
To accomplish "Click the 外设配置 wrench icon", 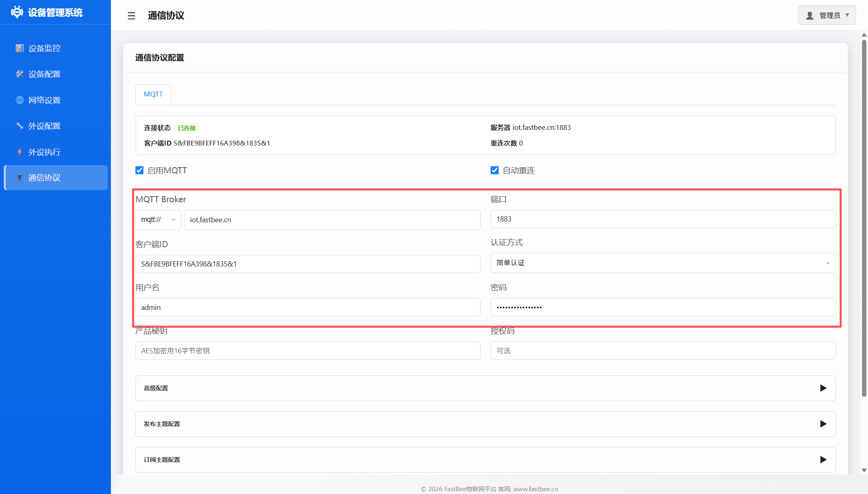I will pyautogui.click(x=20, y=126).
